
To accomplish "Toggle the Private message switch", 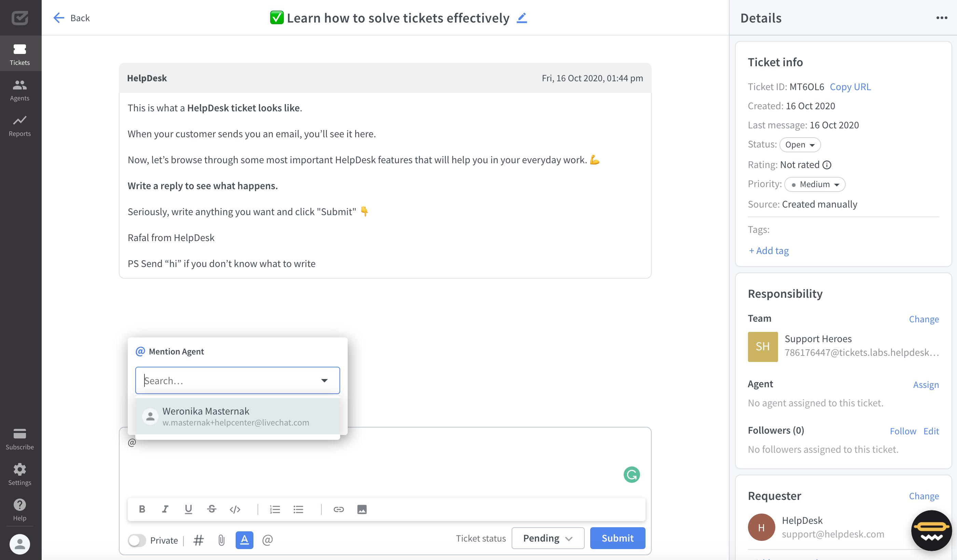I will tap(137, 540).
